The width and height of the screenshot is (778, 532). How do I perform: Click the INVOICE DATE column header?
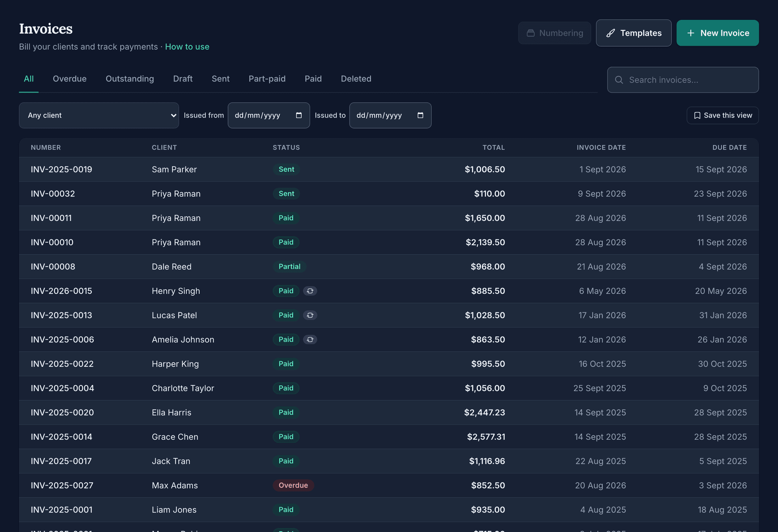pos(601,147)
